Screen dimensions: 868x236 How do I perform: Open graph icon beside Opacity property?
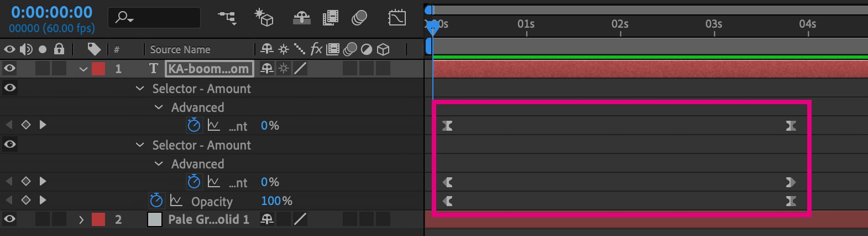tap(176, 201)
